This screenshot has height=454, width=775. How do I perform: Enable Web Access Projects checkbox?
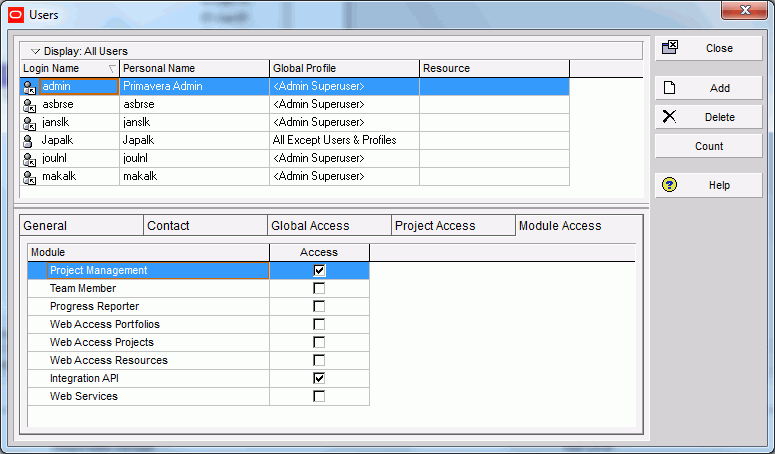[319, 342]
